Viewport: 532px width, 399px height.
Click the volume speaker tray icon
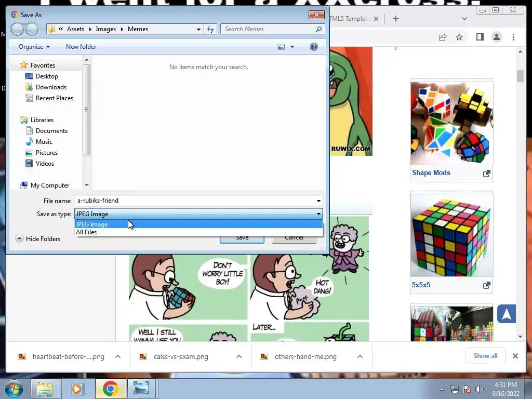click(x=479, y=389)
